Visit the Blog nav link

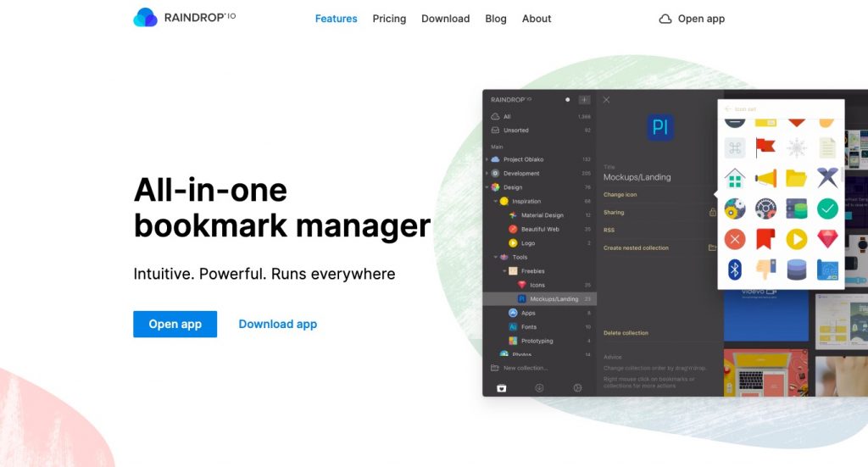click(496, 19)
